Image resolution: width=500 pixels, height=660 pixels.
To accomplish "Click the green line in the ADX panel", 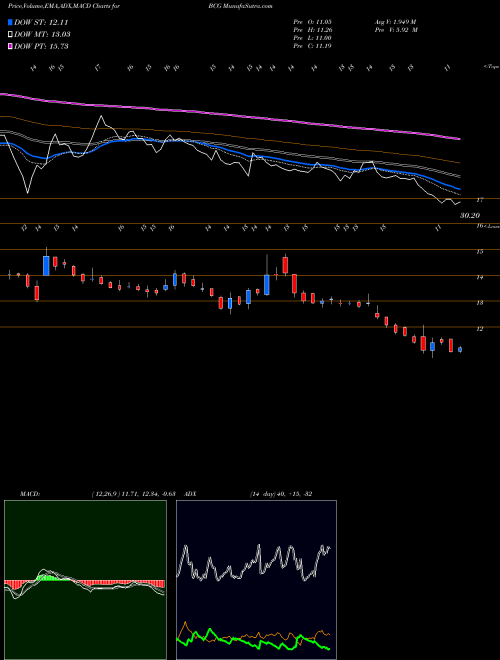I will click(253, 642).
